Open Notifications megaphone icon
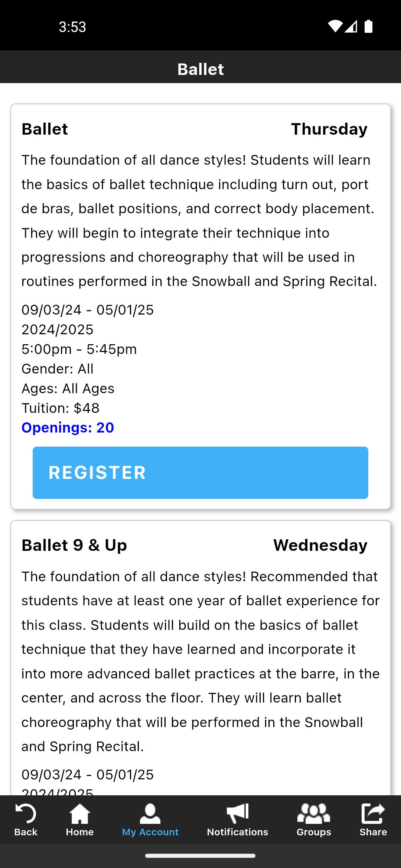 237,813
